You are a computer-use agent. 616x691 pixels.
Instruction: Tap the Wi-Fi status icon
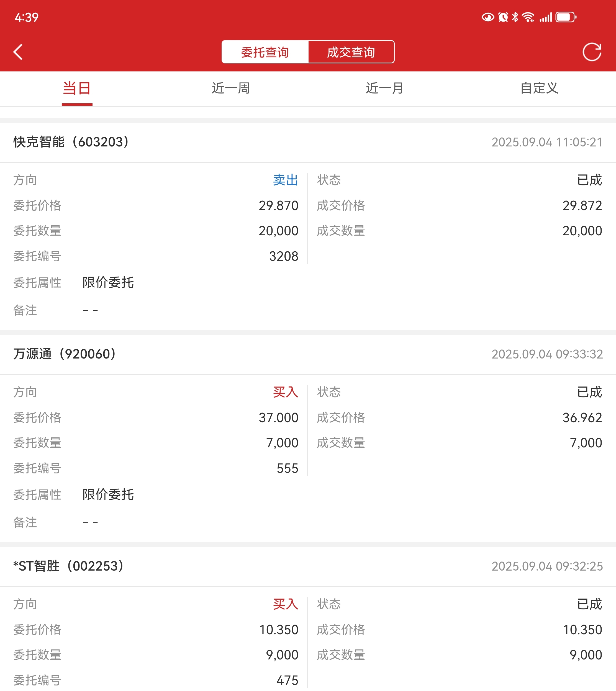(x=528, y=17)
